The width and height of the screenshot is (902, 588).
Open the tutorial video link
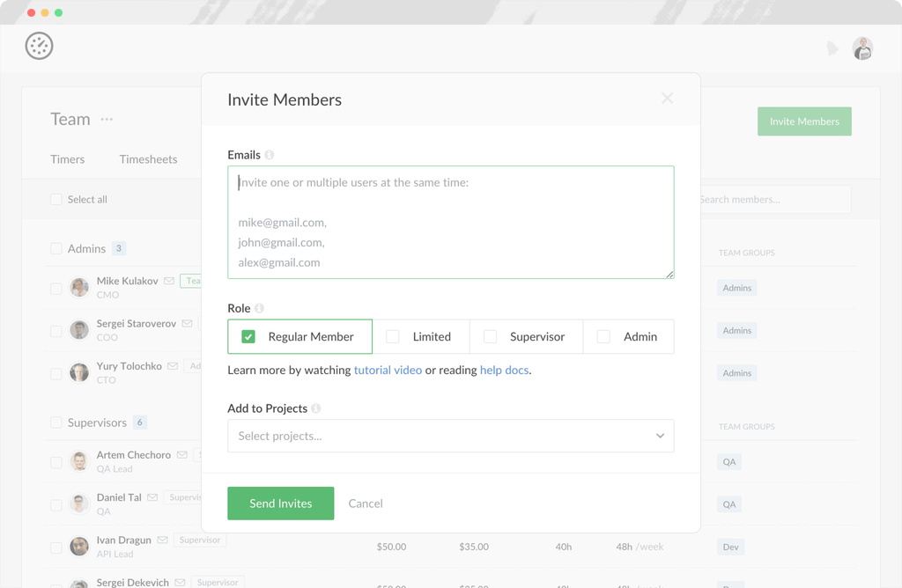[x=388, y=370]
